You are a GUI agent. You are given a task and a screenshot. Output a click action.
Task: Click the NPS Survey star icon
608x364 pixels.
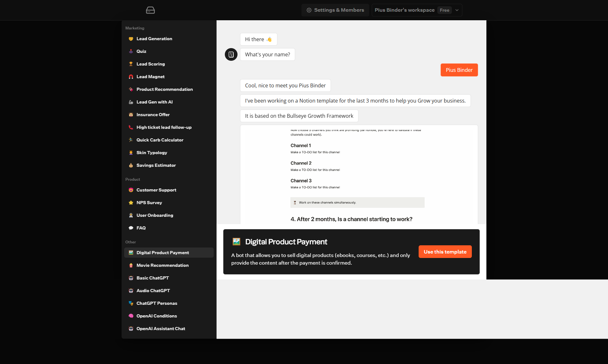coord(131,203)
